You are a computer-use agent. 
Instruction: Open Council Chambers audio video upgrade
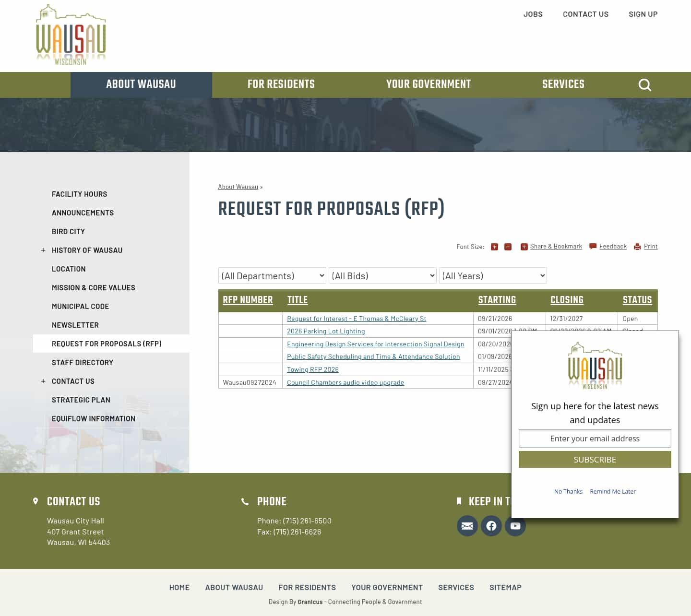point(345,382)
